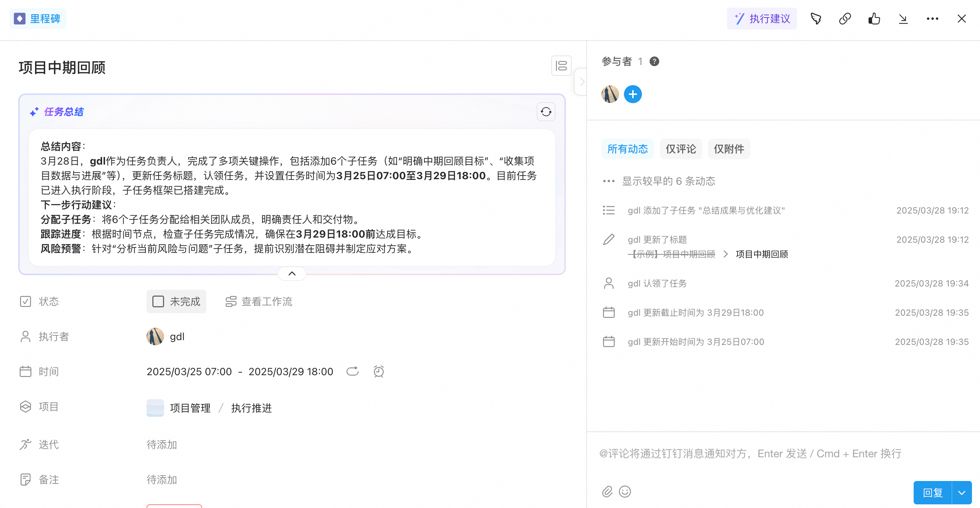This screenshot has height=508, width=980.
Task: Switch to 所有动态 tab
Action: coord(628,149)
